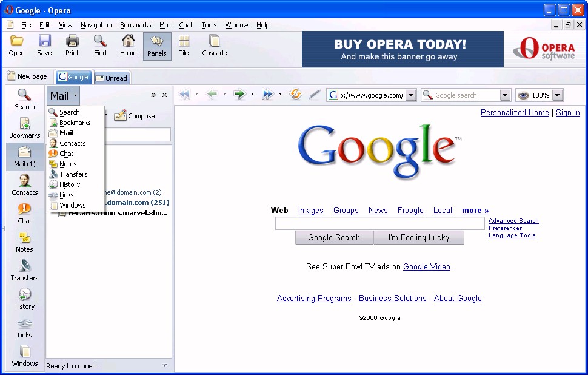Open the Advanced Search link

tap(513, 221)
